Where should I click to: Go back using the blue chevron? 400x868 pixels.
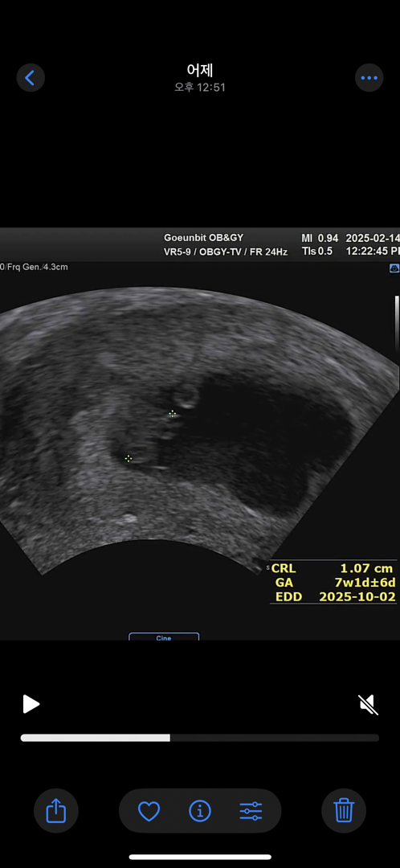[x=31, y=77]
